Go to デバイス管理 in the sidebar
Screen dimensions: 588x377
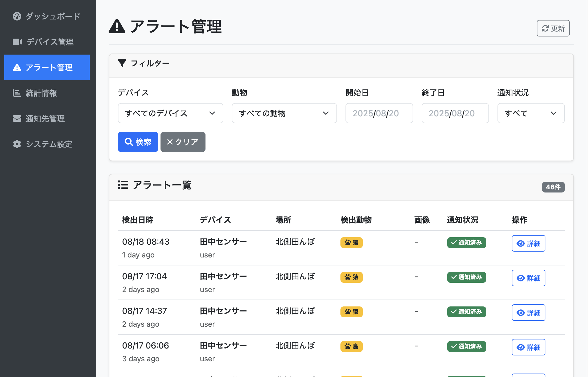click(x=47, y=42)
